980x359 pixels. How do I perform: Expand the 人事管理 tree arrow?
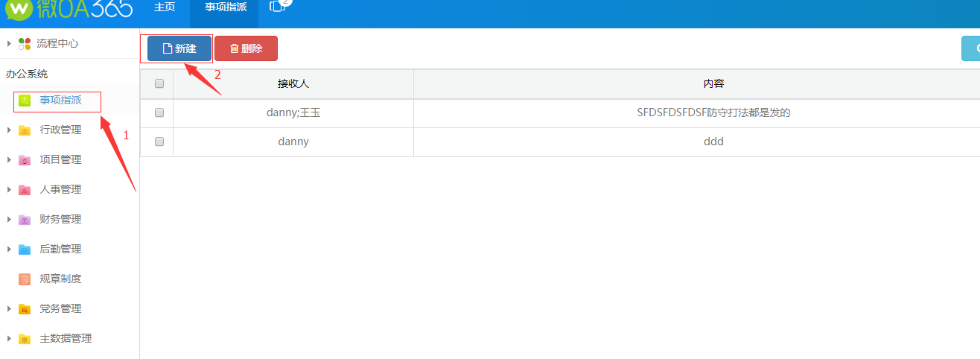coord(9,190)
